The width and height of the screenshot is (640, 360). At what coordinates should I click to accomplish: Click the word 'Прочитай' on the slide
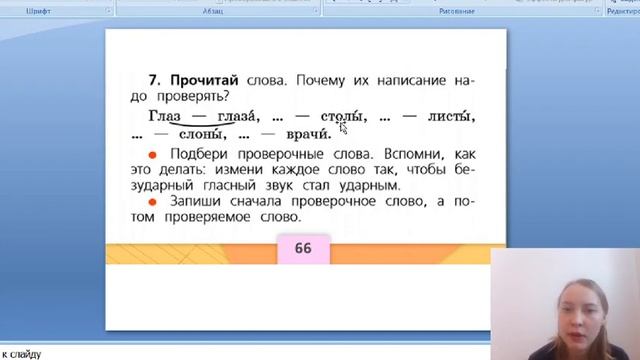pyautogui.click(x=204, y=80)
